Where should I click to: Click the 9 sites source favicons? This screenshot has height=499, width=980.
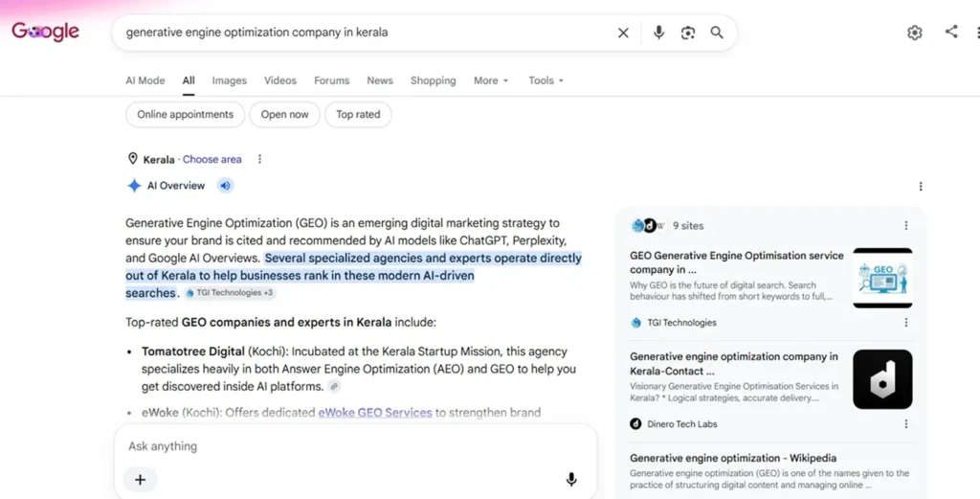tap(648, 226)
